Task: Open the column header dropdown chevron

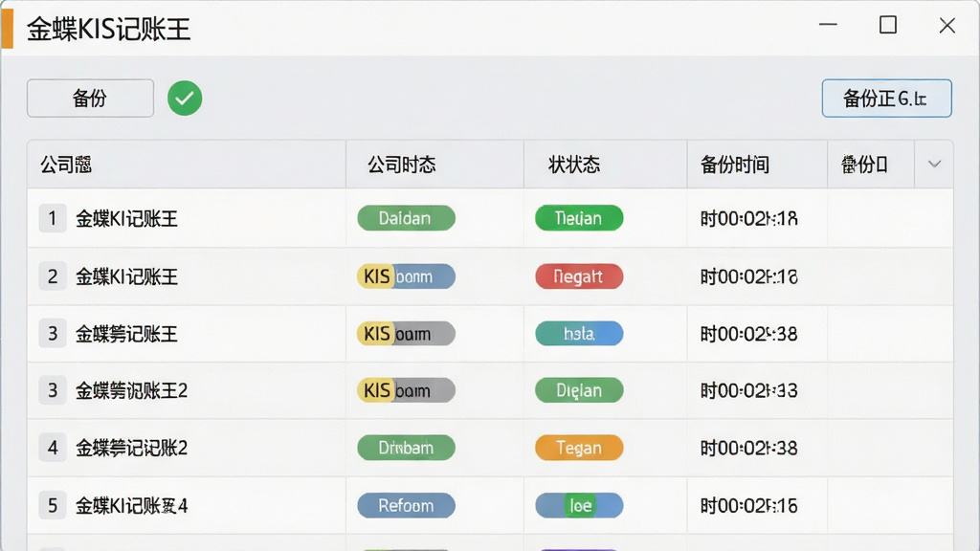Action: (x=934, y=165)
